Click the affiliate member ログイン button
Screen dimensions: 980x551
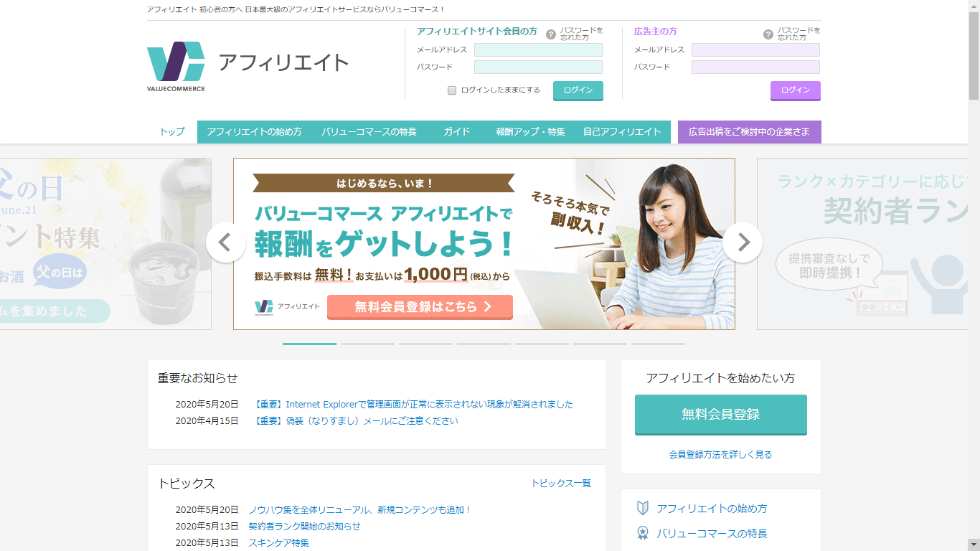578,91
